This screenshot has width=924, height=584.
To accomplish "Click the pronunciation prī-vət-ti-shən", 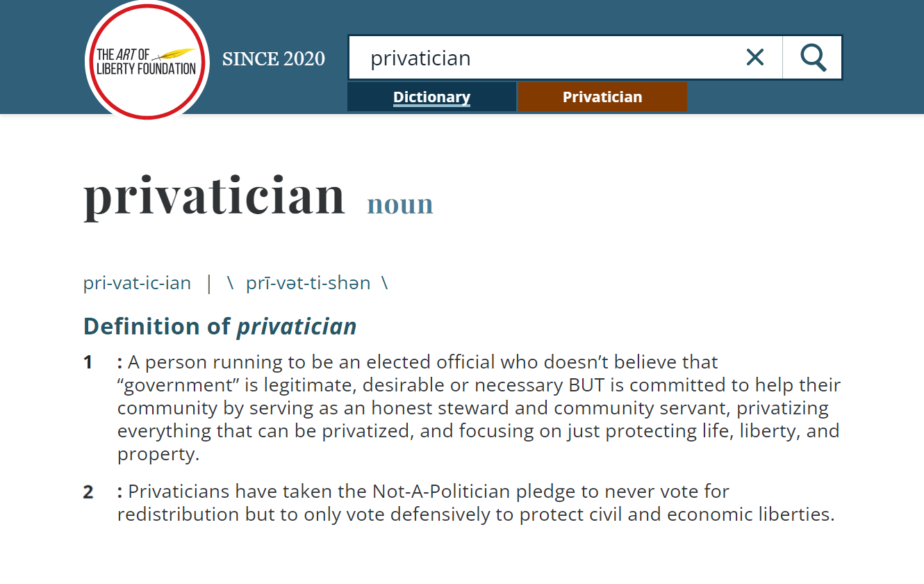I will tap(308, 283).
